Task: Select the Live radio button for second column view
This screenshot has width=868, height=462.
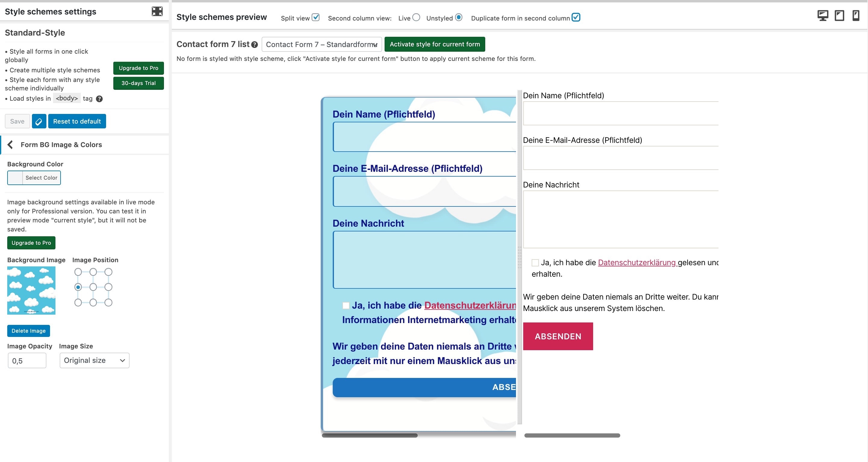Action: click(415, 17)
